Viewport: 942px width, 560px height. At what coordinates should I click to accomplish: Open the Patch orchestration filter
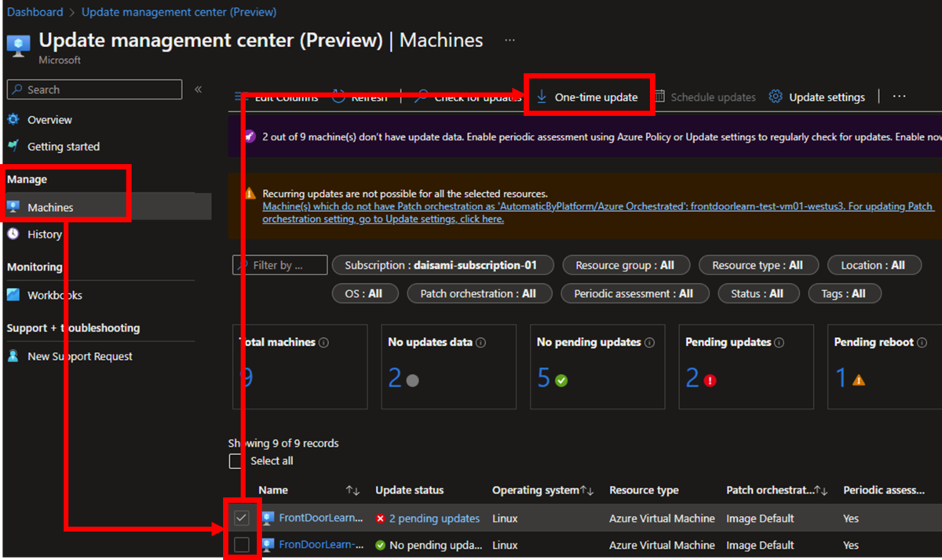coord(479,294)
